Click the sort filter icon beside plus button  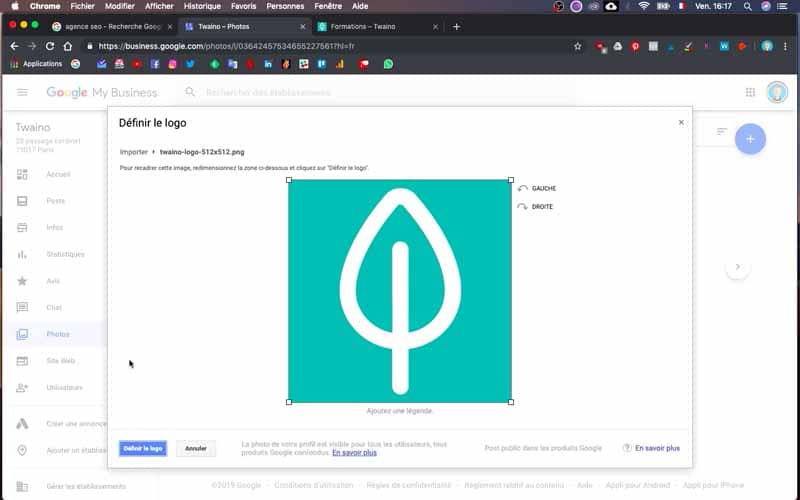tap(721, 132)
